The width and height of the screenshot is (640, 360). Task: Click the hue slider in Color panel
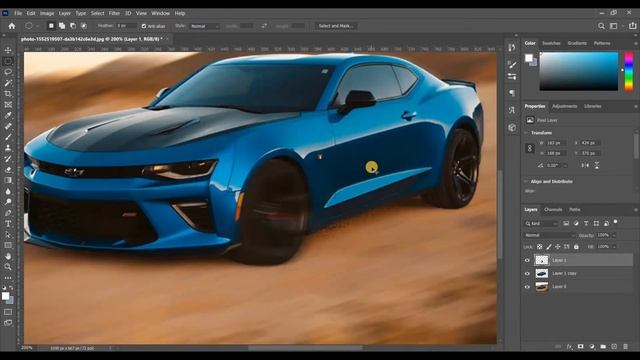coord(629,71)
